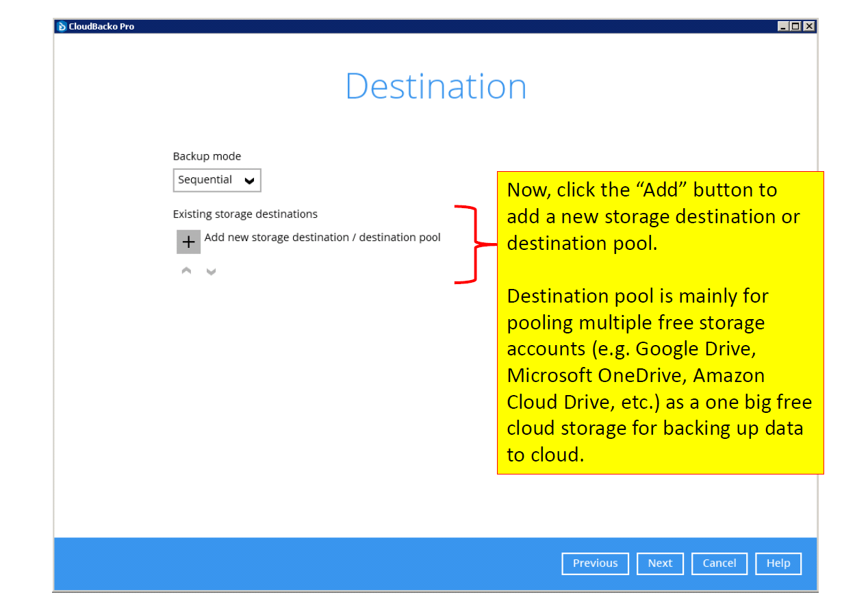Click the "Existing storage destinations" label
Viewport: 868px width, 608px height.
click(245, 214)
